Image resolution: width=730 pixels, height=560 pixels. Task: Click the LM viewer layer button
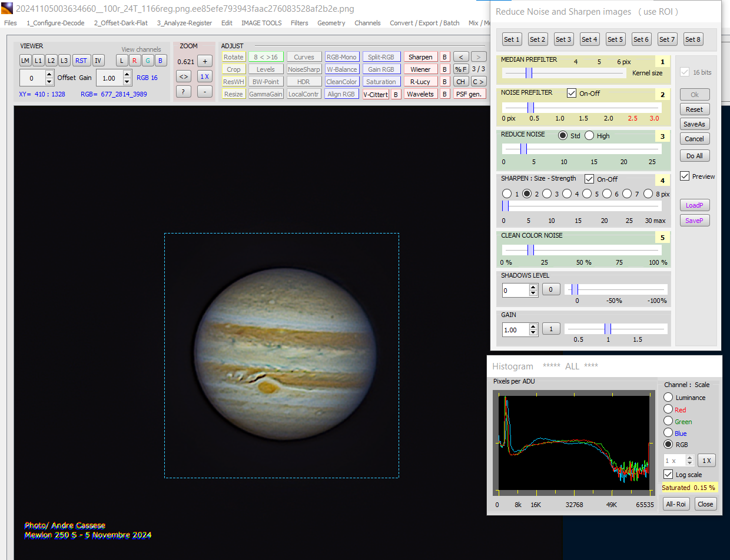(25, 61)
